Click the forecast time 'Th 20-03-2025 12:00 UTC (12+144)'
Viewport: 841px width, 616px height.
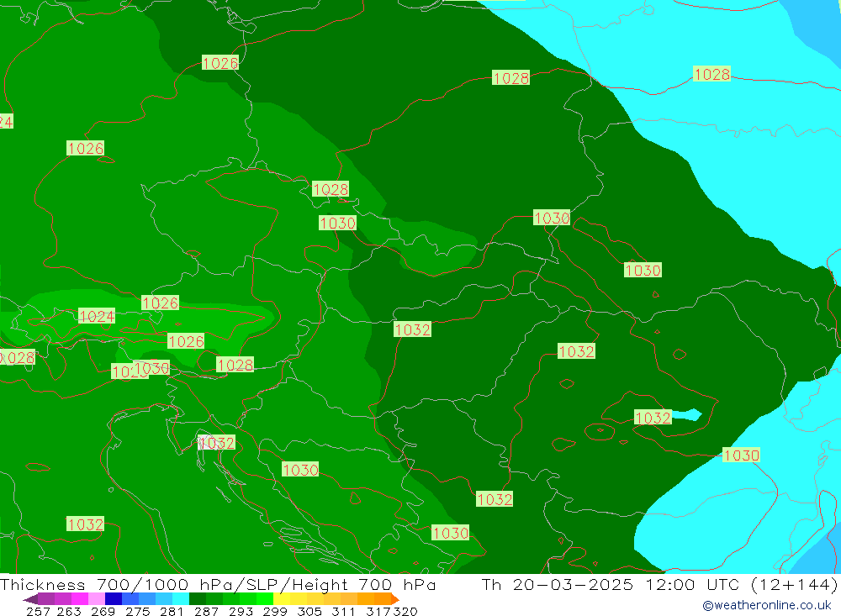(x=659, y=584)
